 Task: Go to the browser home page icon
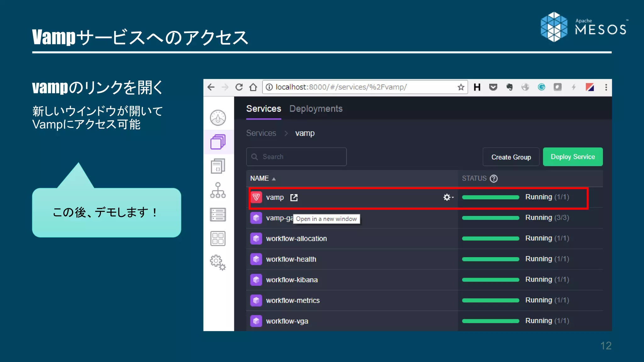click(x=253, y=87)
